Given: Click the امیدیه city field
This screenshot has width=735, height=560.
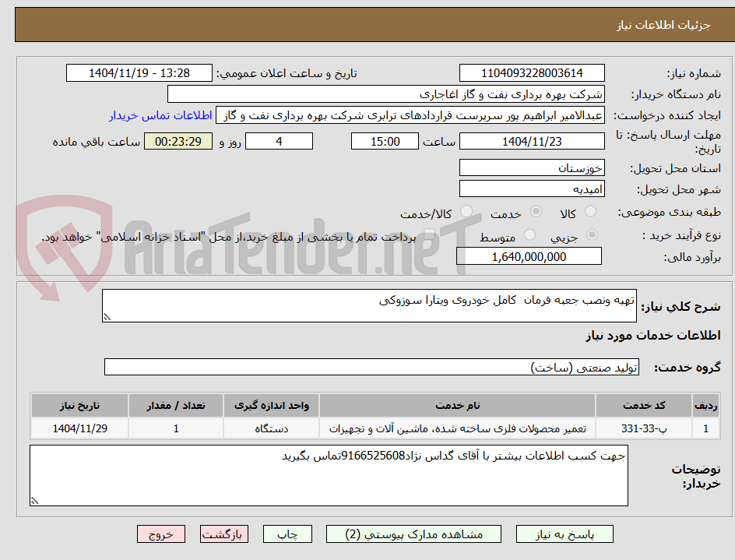Looking at the screenshot, I should coord(532,189).
